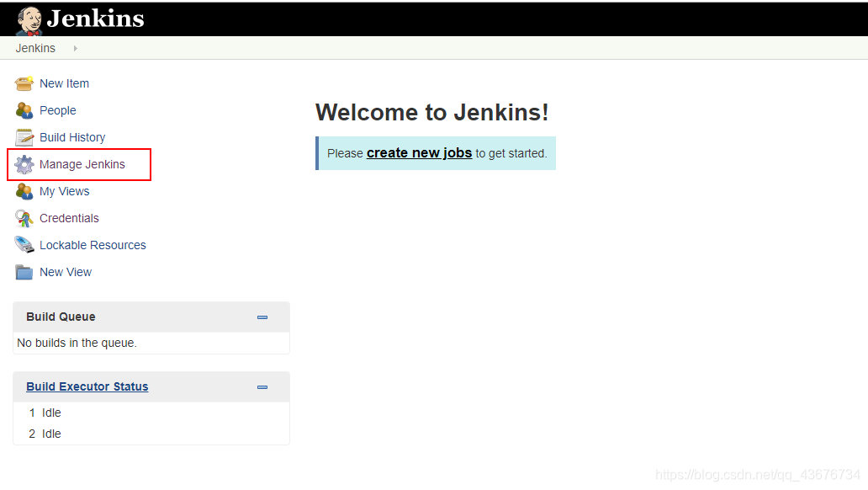Collapse the Build Queue panel
The height and width of the screenshot is (490, 868).
262,317
